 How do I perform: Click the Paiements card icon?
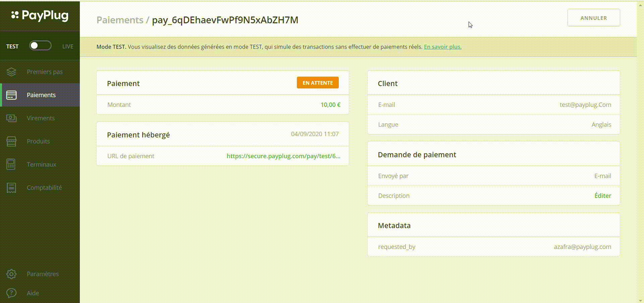11,95
